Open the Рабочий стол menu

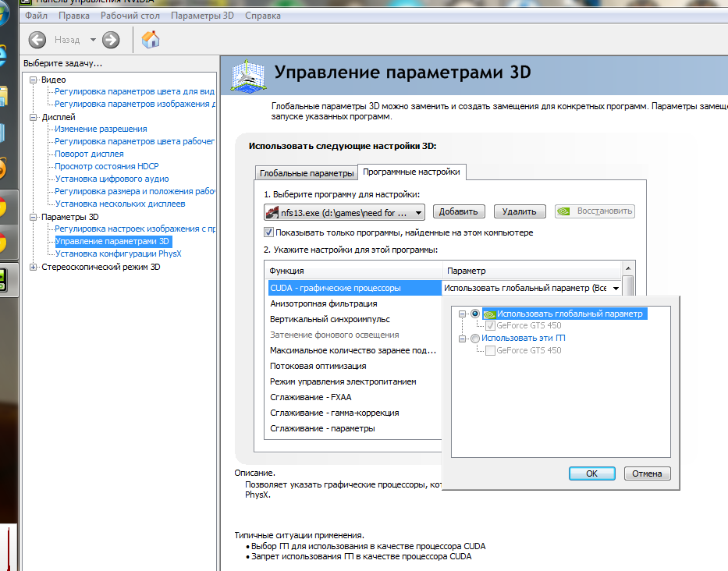(x=130, y=16)
